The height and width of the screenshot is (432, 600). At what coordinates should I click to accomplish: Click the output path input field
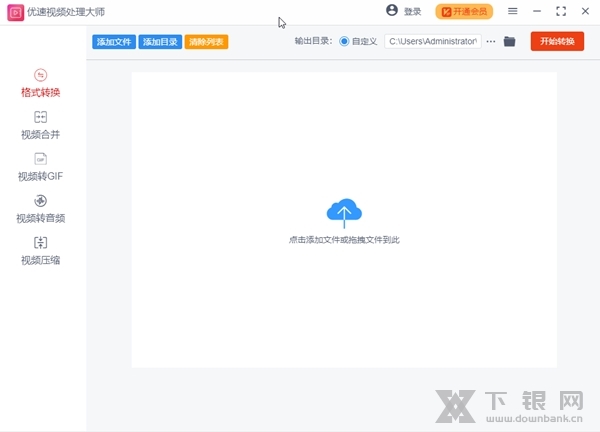[x=433, y=41]
